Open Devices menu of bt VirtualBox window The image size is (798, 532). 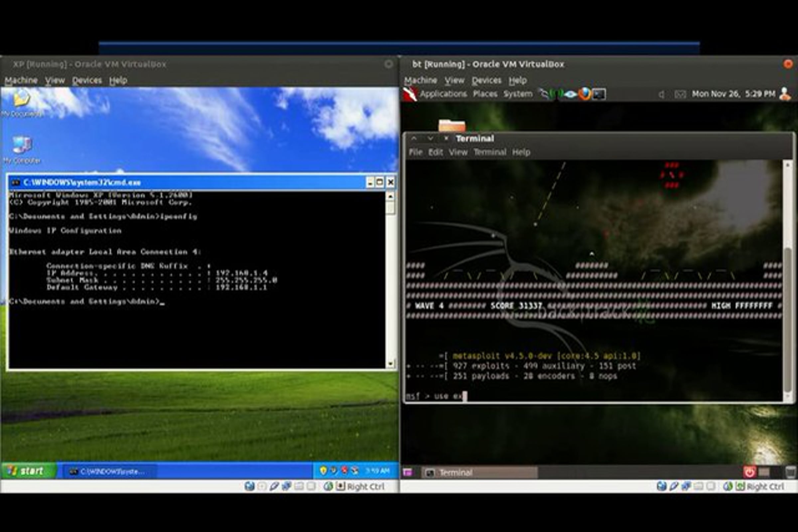[486, 80]
